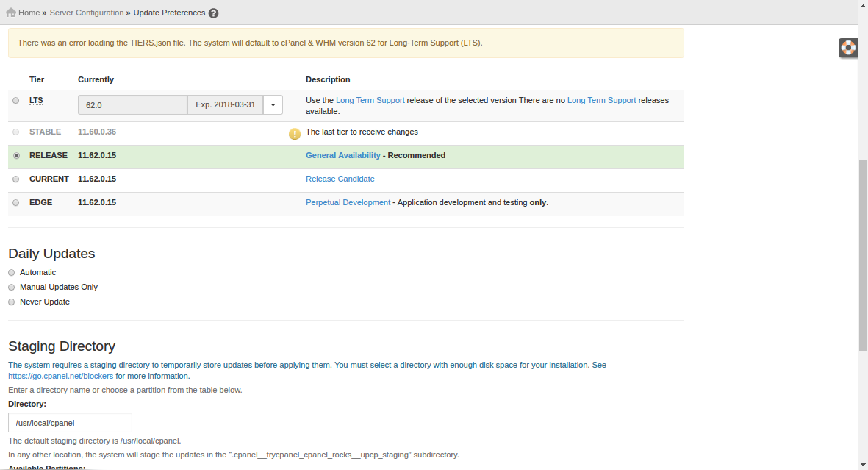Click the RELEASE tier label
The height and width of the screenshot is (470, 868).
(49, 155)
